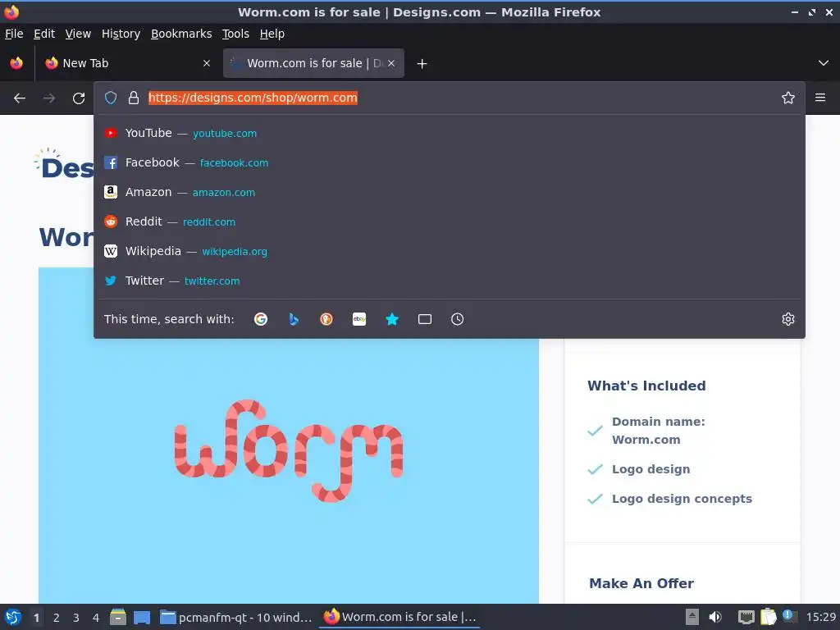
Task: Bookmark this page with the star
Action: pyautogui.click(x=788, y=98)
